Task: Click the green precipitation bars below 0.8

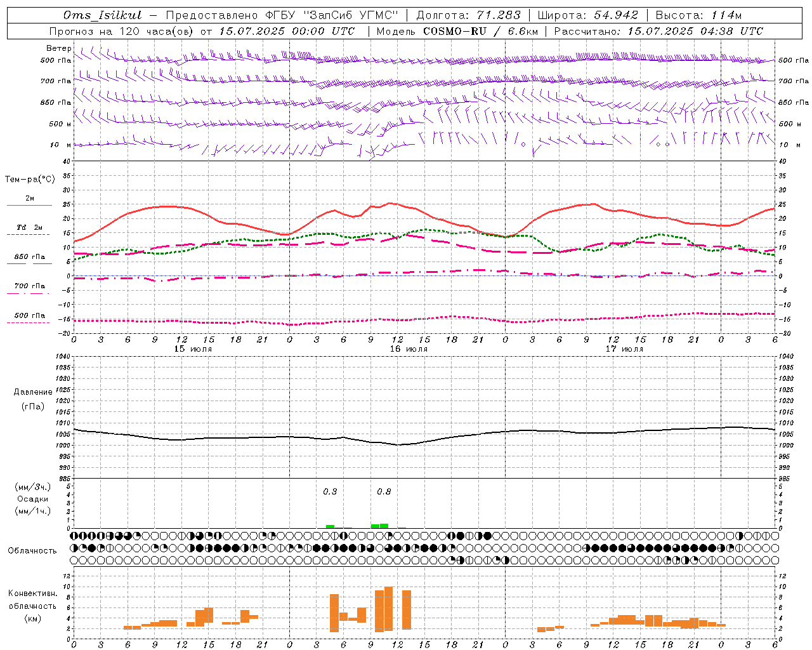Action: click(x=379, y=526)
